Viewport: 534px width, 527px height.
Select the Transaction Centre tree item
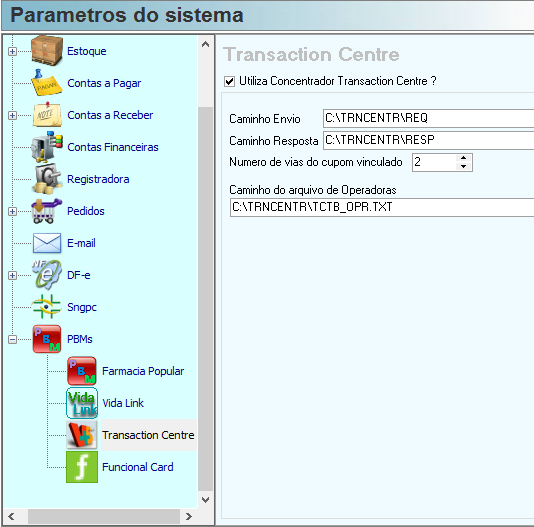pos(148,435)
